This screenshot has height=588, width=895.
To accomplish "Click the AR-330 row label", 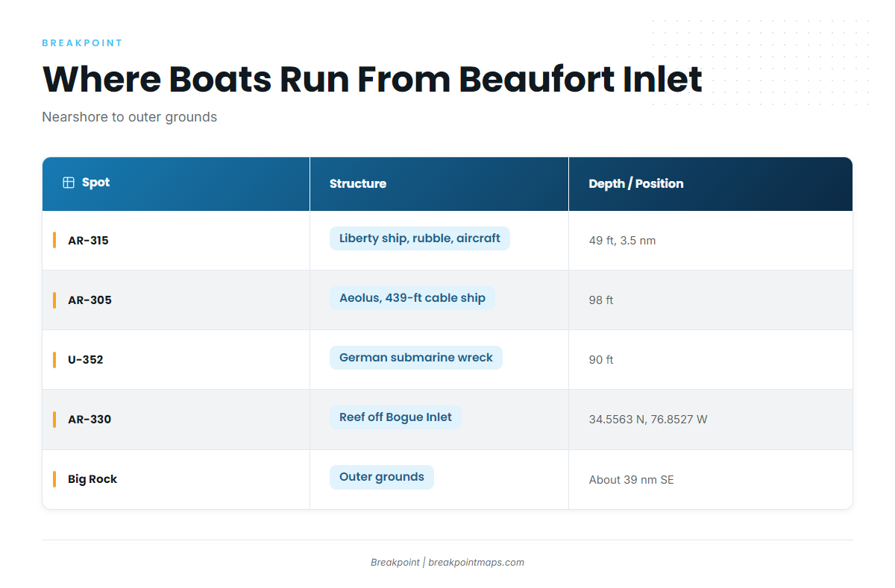I will coord(89,420).
